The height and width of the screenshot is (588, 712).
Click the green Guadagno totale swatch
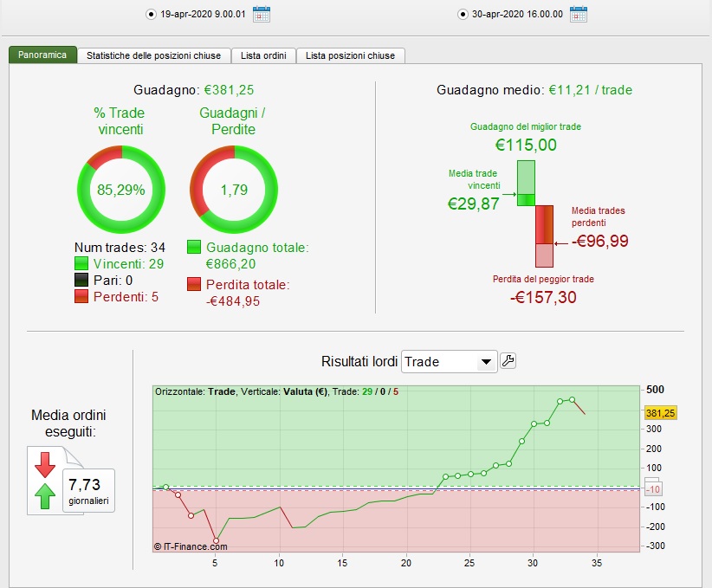pyautogui.click(x=194, y=247)
